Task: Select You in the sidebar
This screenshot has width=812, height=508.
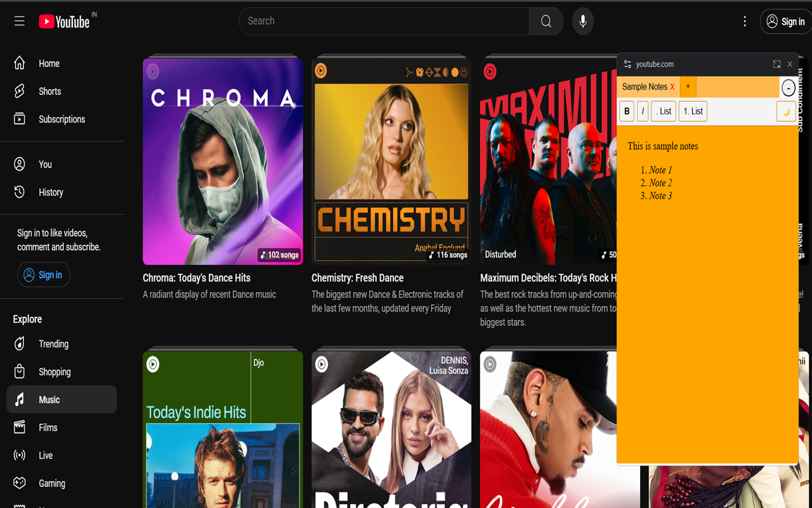Action: coord(62,164)
